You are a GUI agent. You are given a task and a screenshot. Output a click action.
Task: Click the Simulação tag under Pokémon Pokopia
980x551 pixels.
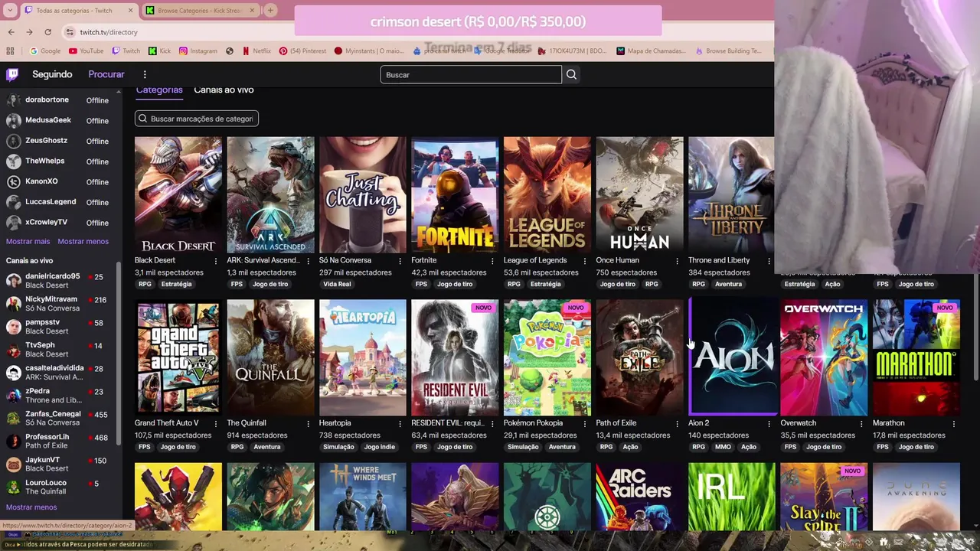[523, 447]
